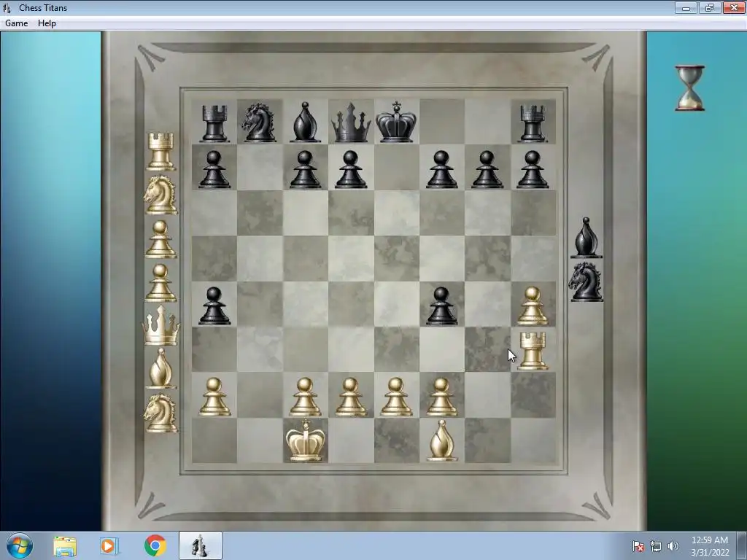Select the black knight on the board's top row
Viewport: 747px width, 560px height.
259,122
